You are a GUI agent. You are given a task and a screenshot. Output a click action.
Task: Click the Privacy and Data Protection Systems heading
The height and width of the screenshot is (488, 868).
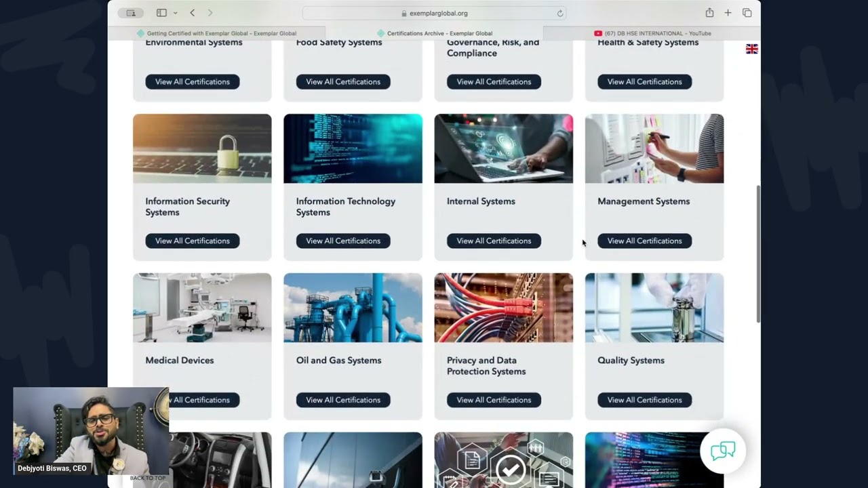486,366
